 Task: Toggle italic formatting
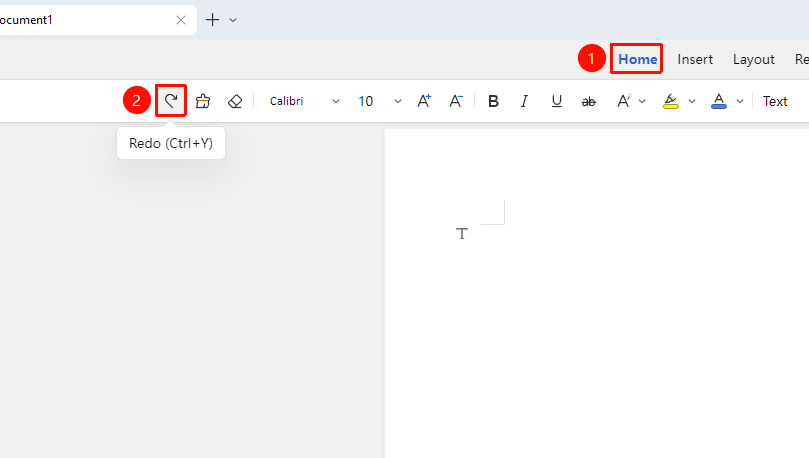pyautogui.click(x=525, y=101)
